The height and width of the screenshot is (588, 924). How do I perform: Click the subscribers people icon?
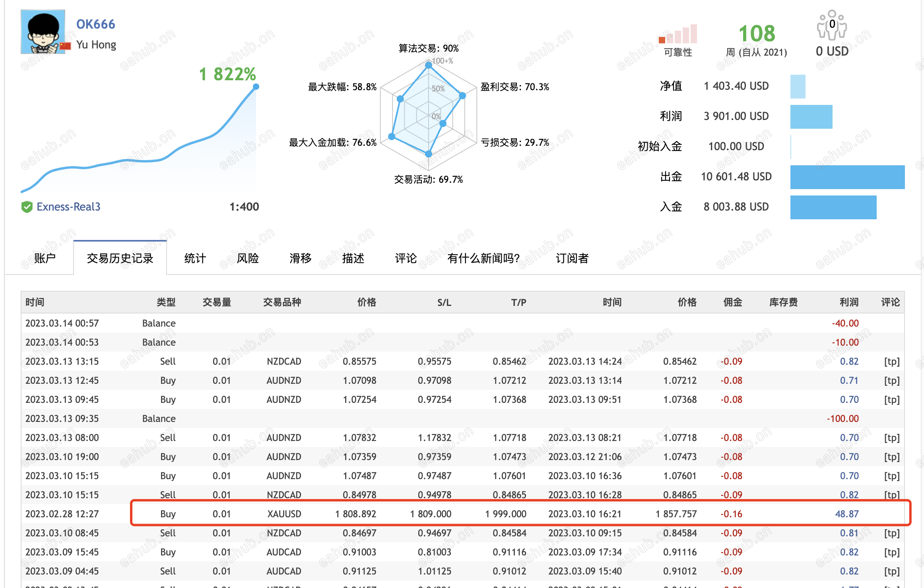(x=831, y=25)
